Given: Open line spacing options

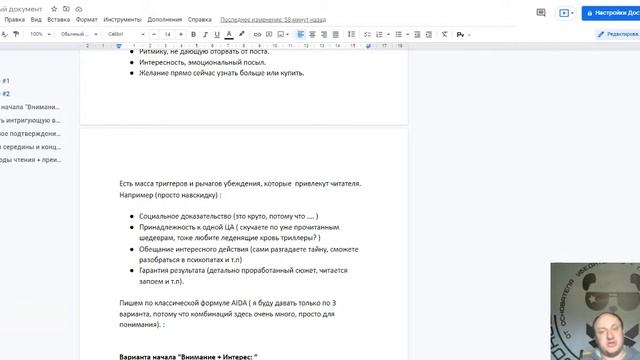Looking at the screenshot, I should point(351,34).
